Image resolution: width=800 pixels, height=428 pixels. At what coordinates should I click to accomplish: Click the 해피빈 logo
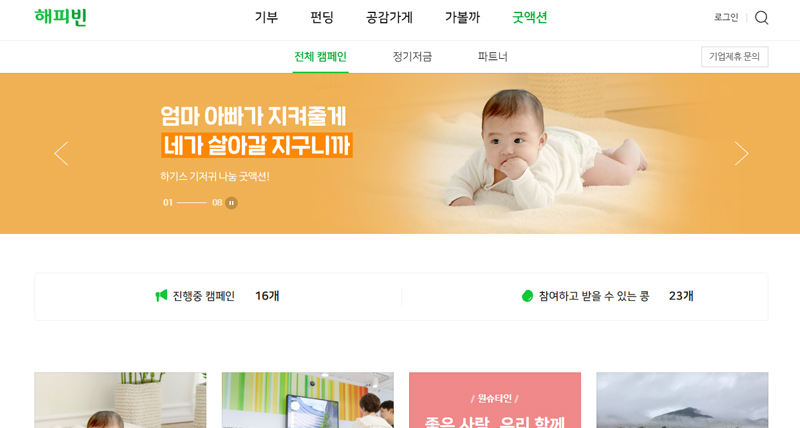coord(61,17)
